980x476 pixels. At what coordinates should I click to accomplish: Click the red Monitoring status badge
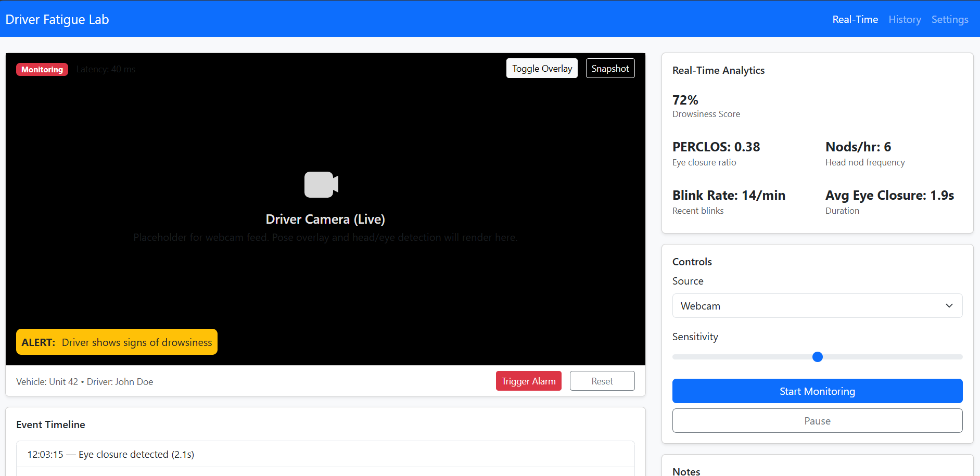click(42, 70)
